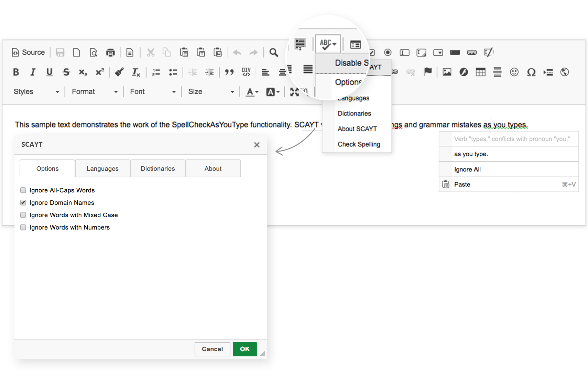Choose Disable SCAYT from the menu
588x378 pixels.
[353, 63]
